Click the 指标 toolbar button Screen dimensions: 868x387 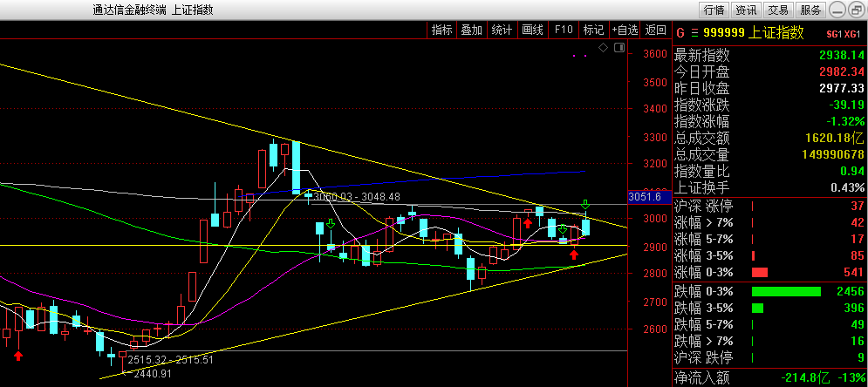(x=441, y=30)
